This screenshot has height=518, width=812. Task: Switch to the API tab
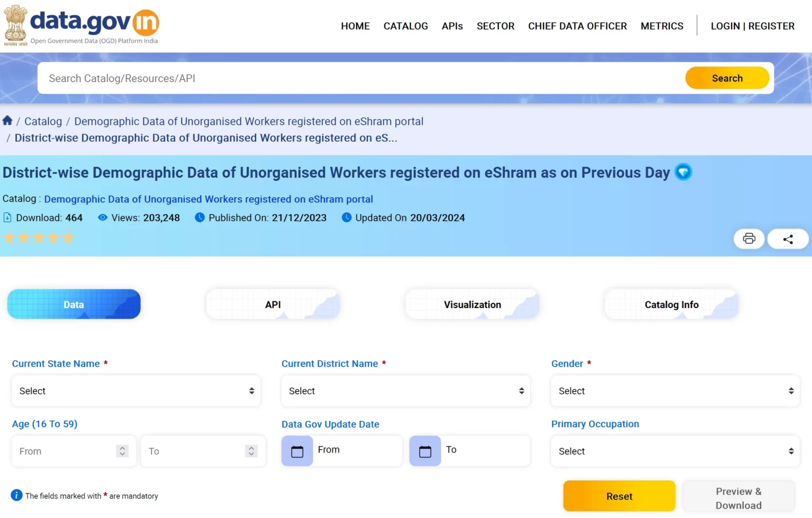273,304
